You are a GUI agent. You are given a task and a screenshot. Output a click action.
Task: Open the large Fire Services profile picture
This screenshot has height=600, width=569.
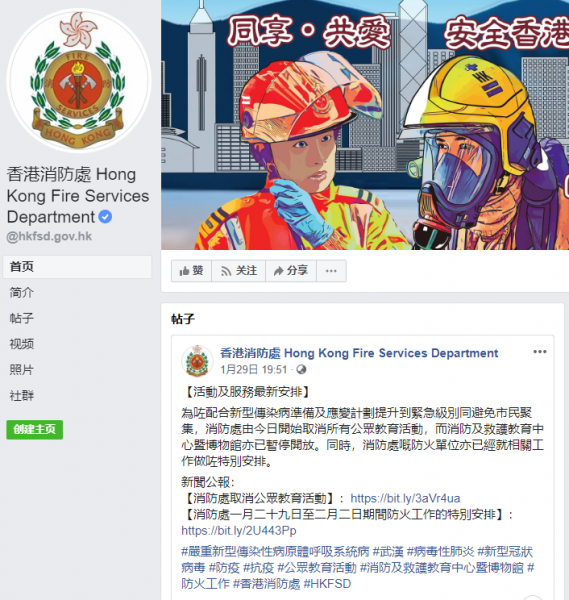coord(79,81)
